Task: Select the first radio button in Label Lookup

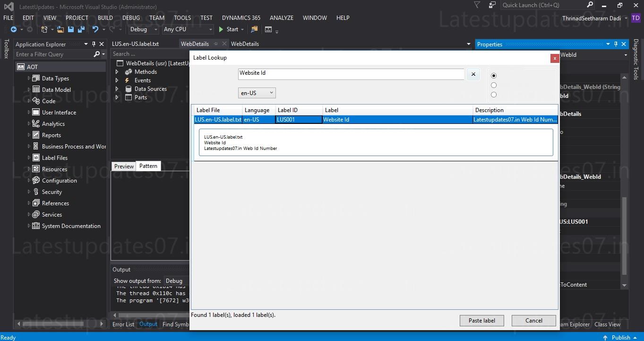Action: [x=494, y=75]
